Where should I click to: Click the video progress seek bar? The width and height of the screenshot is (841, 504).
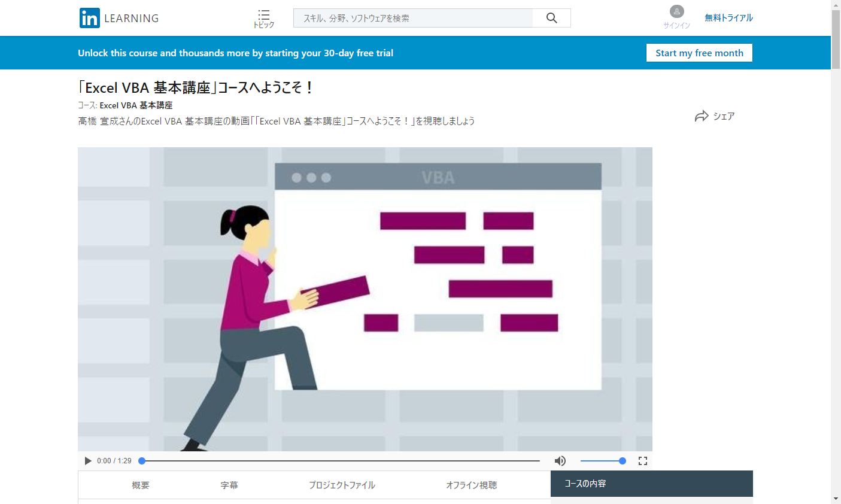pyautogui.click(x=339, y=461)
